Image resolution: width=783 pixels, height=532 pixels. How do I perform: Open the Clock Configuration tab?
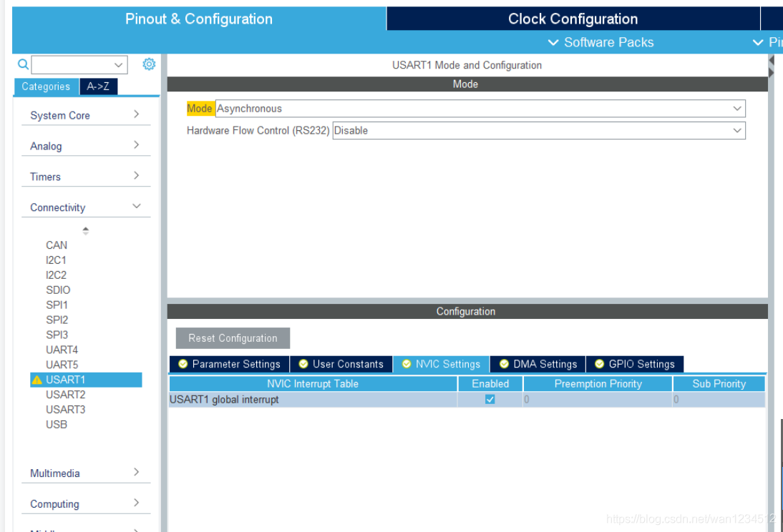(x=573, y=19)
